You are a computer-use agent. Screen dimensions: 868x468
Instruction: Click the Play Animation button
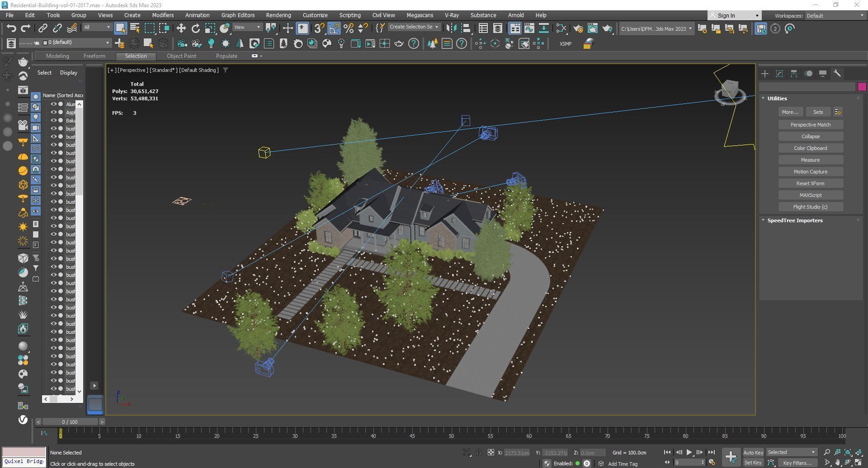point(689,452)
